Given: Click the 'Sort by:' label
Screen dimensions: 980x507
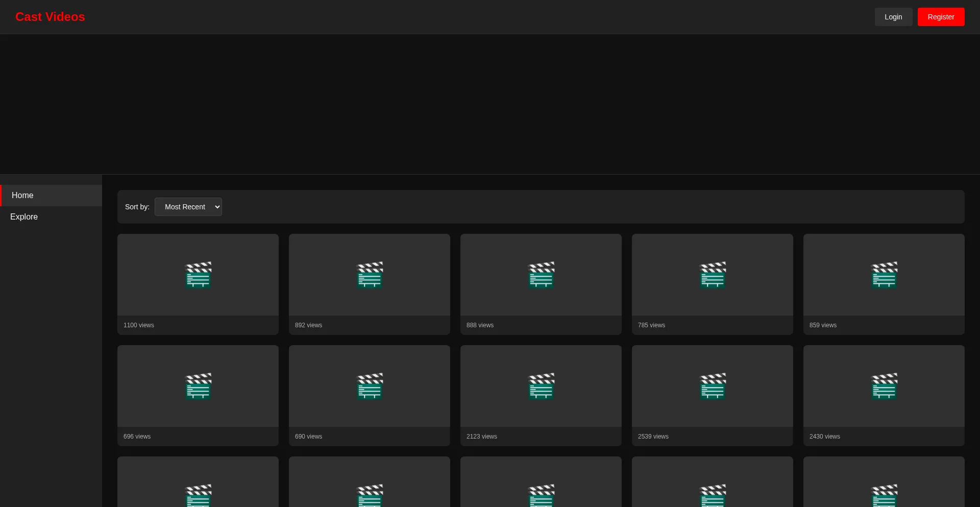Looking at the screenshot, I should [x=137, y=207].
